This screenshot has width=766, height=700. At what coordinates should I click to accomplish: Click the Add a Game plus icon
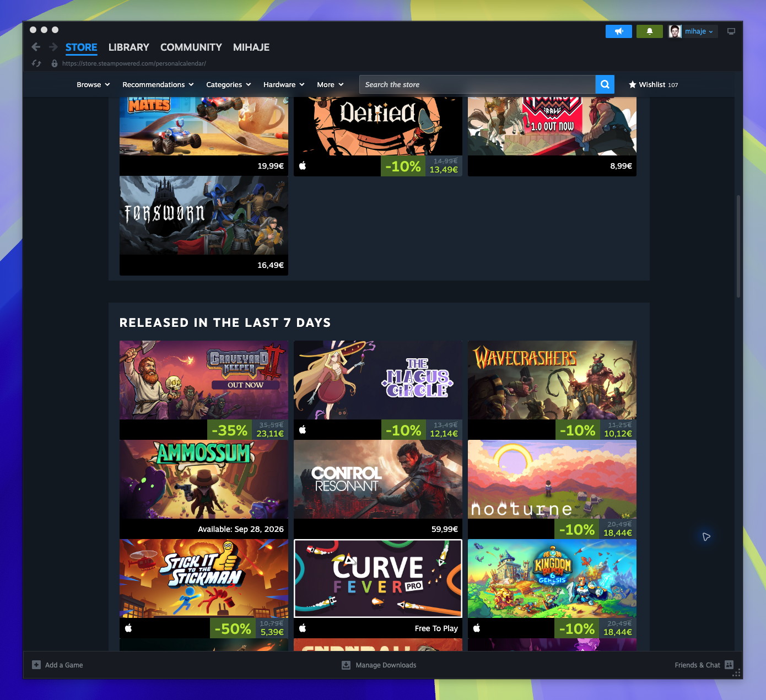(36, 665)
